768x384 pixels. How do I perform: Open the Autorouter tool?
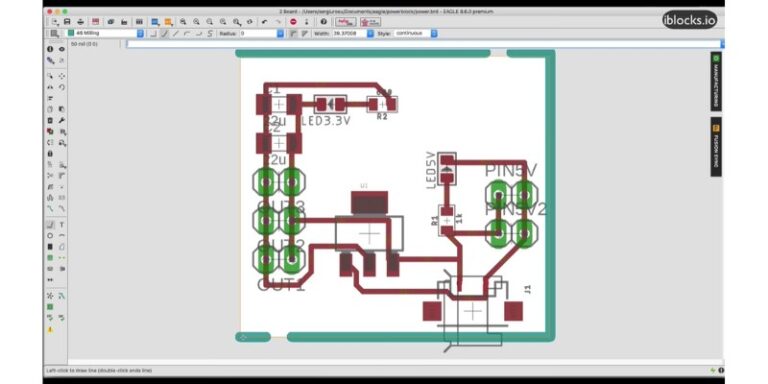pos(62,296)
